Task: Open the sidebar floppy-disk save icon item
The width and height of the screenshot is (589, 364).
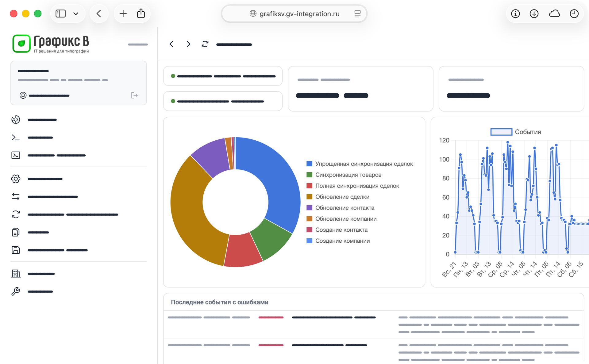Action: 16,250
